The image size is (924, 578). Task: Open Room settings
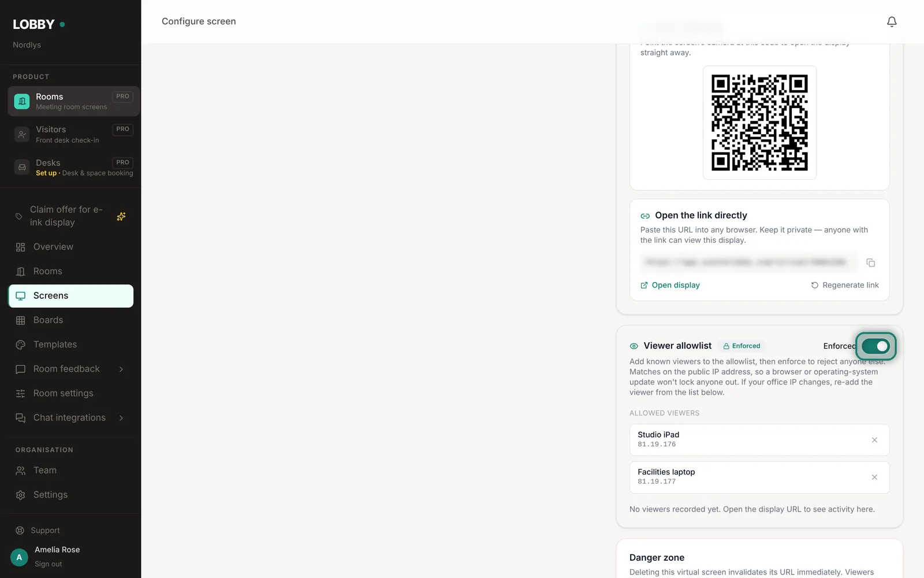[x=70, y=393]
